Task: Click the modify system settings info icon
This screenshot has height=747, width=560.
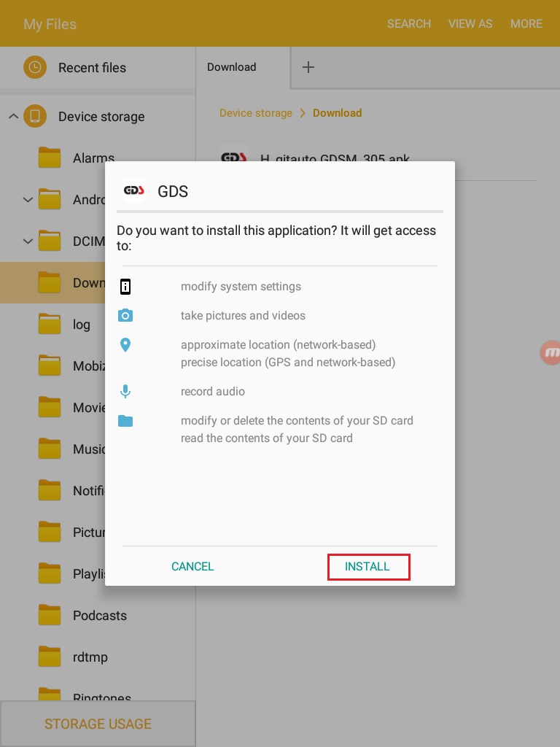Action: [125, 287]
